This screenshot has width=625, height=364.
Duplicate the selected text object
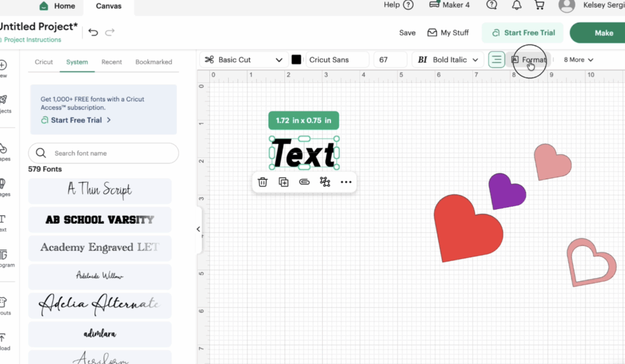click(283, 182)
